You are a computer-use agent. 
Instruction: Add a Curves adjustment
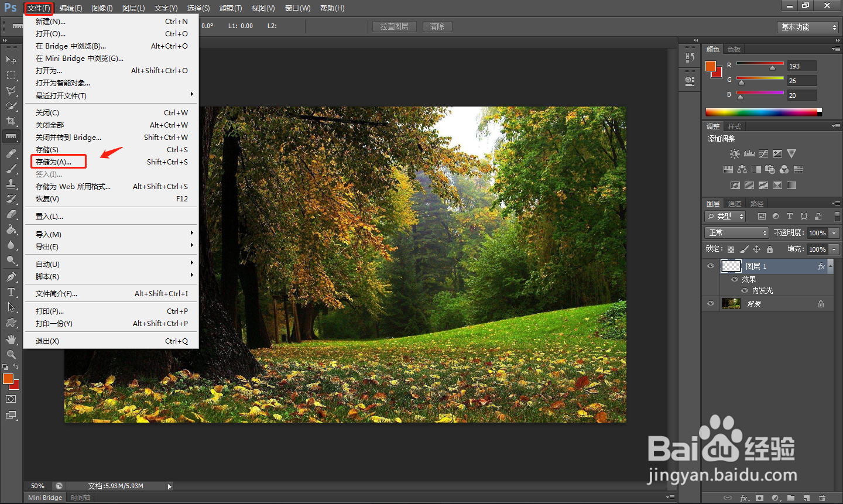763,153
